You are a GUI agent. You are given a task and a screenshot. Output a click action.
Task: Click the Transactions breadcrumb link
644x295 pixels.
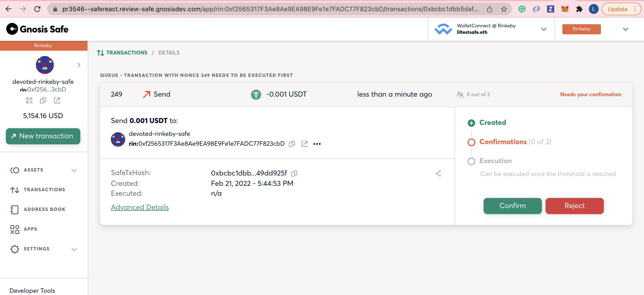tap(127, 53)
